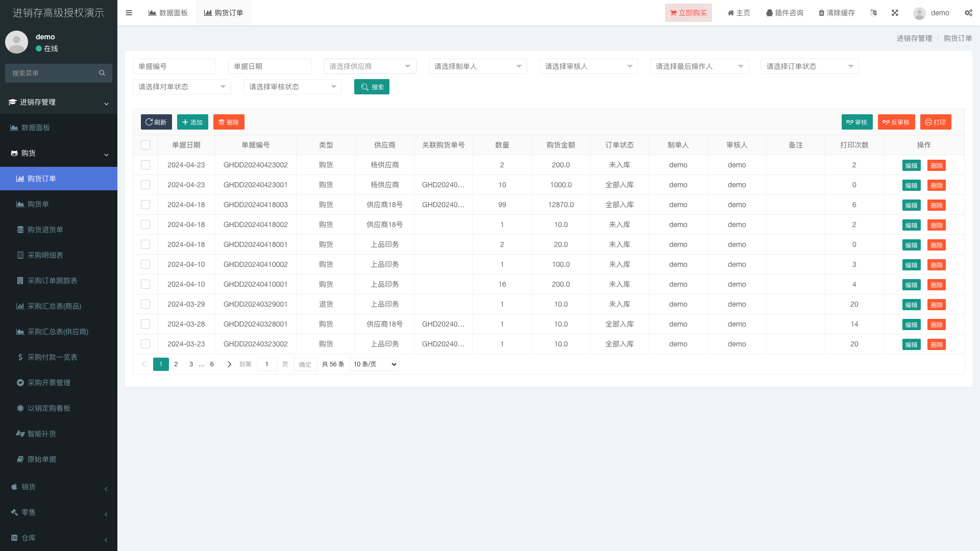Check the row GHDD20240329001 checkbox
Image resolution: width=980 pixels, height=551 pixels.
[145, 304]
